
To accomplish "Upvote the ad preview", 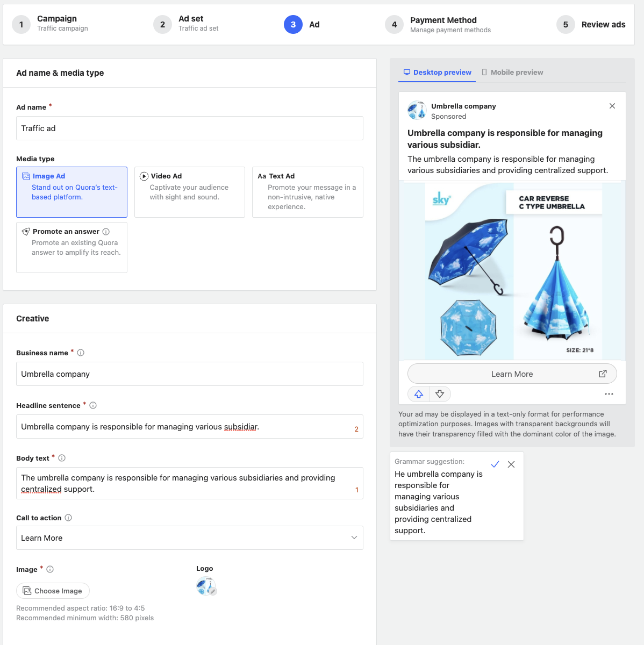I will tap(419, 394).
